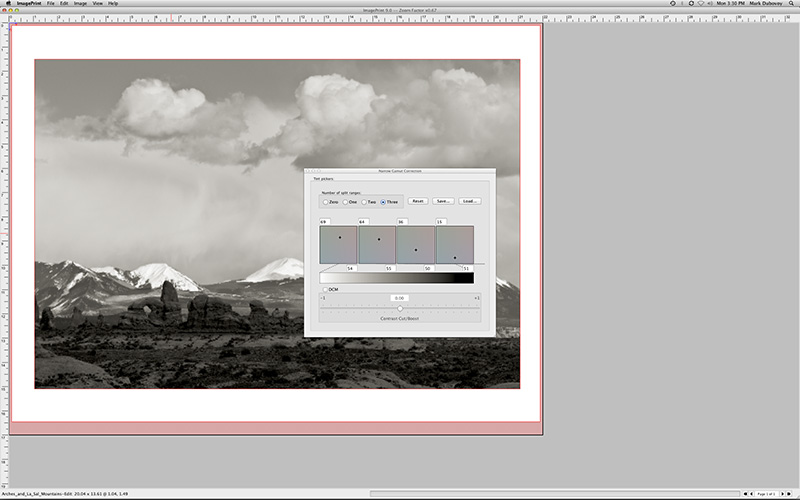Click the lower value field showing 51

pos(468,268)
